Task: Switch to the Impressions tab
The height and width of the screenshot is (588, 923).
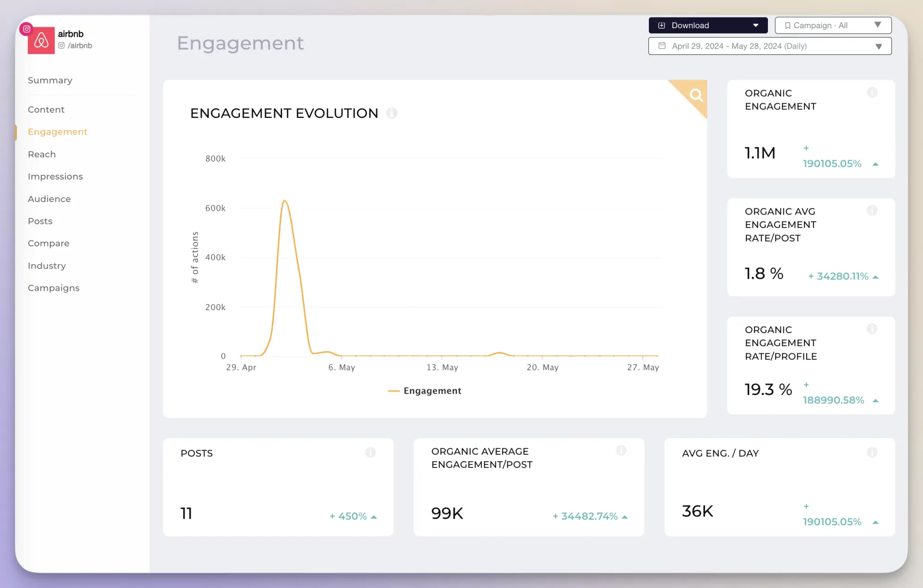Action: coord(54,175)
